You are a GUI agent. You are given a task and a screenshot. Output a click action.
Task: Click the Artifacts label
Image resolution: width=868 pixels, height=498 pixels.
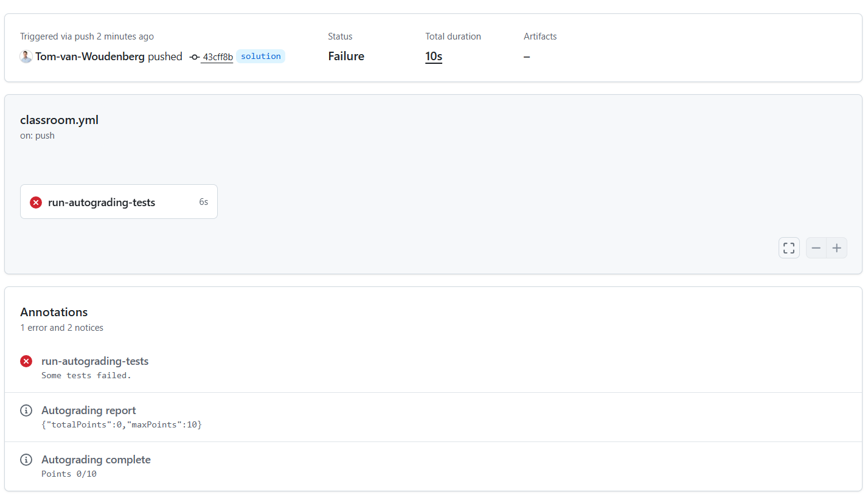coord(540,36)
